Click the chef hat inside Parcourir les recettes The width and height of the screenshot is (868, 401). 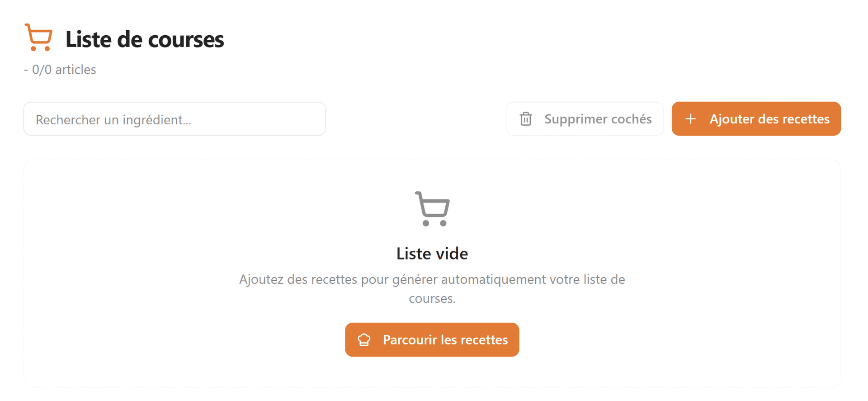[x=364, y=340]
